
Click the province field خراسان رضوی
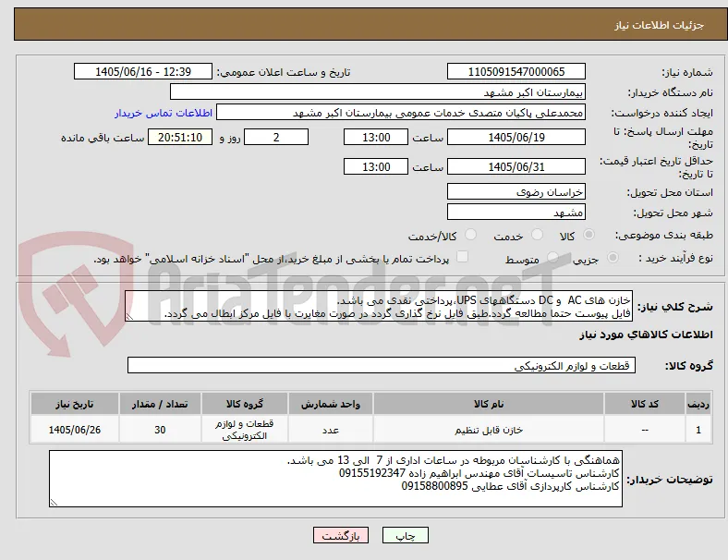pos(516,191)
